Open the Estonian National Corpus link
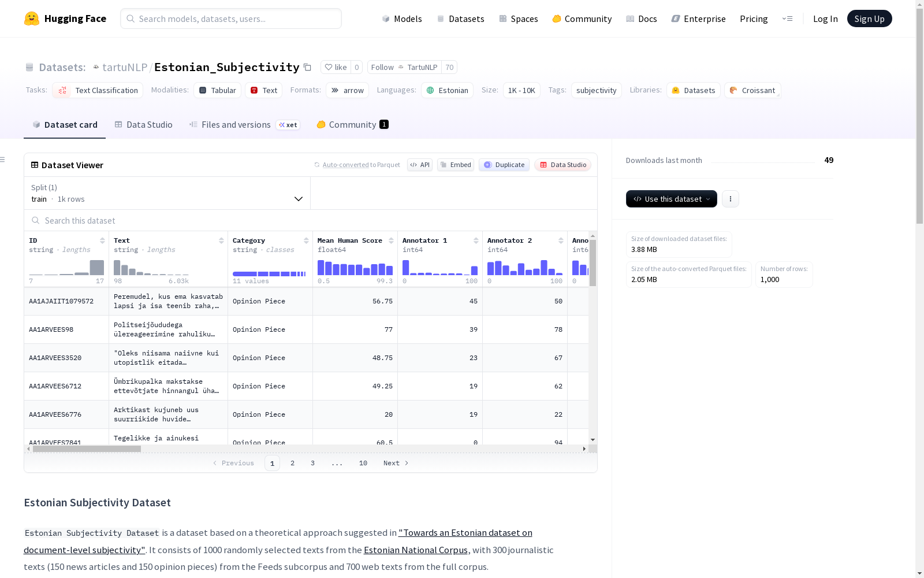The width and height of the screenshot is (924, 578). pos(416,550)
